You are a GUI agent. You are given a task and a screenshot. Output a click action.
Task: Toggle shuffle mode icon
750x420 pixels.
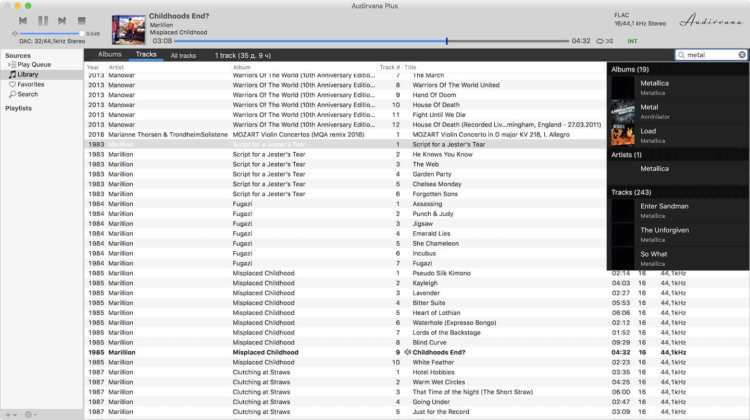(x=609, y=41)
